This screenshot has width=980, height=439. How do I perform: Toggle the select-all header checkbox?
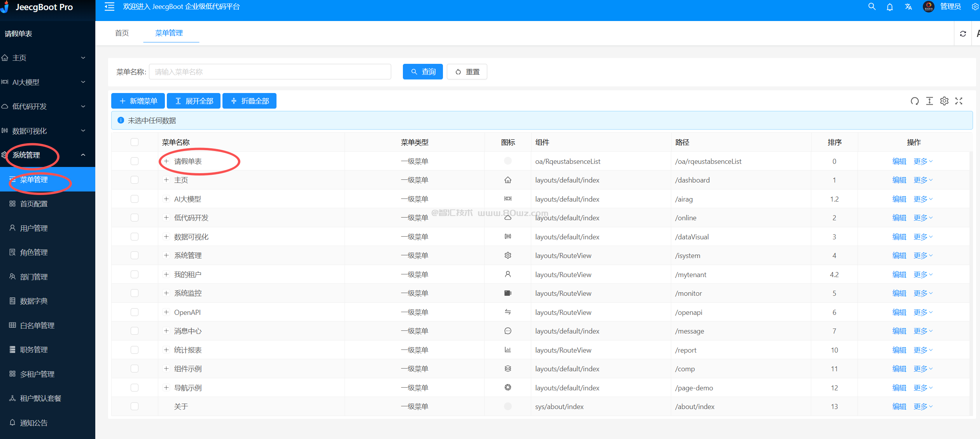(135, 142)
